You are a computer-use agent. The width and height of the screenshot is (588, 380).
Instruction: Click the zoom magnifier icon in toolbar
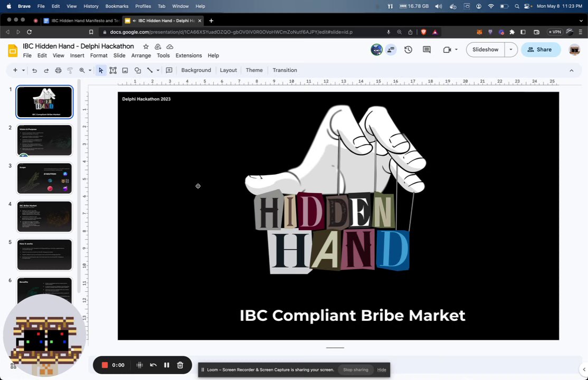(82, 70)
